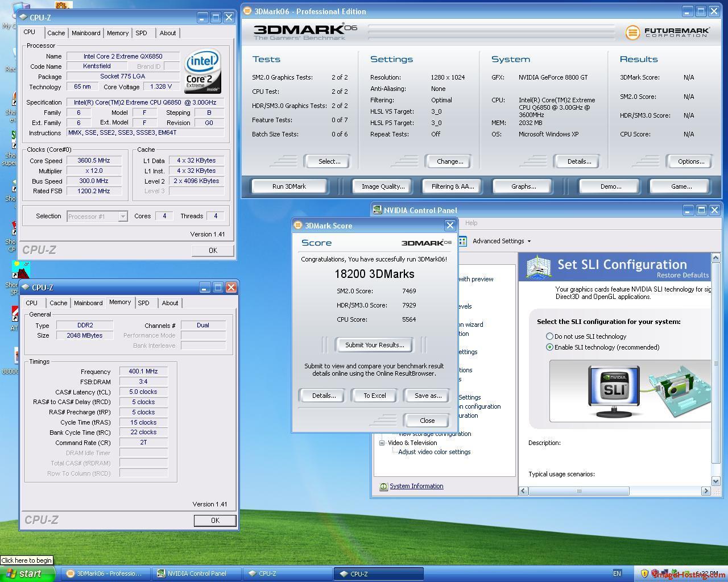Image resolution: width=728 pixels, height=582 pixels.
Task: Click the Core Speed value field
Action: [x=94, y=161]
